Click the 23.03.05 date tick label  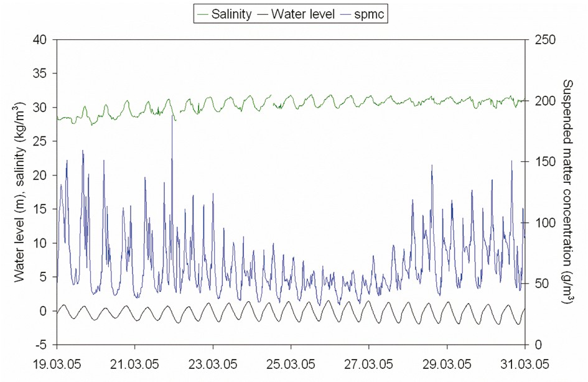pyautogui.click(x=213, y=361)
